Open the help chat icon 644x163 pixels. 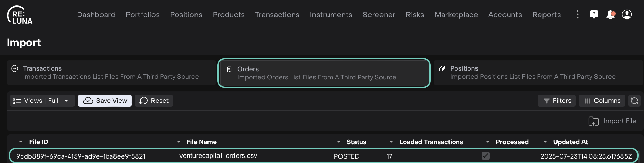coord(594,14)
